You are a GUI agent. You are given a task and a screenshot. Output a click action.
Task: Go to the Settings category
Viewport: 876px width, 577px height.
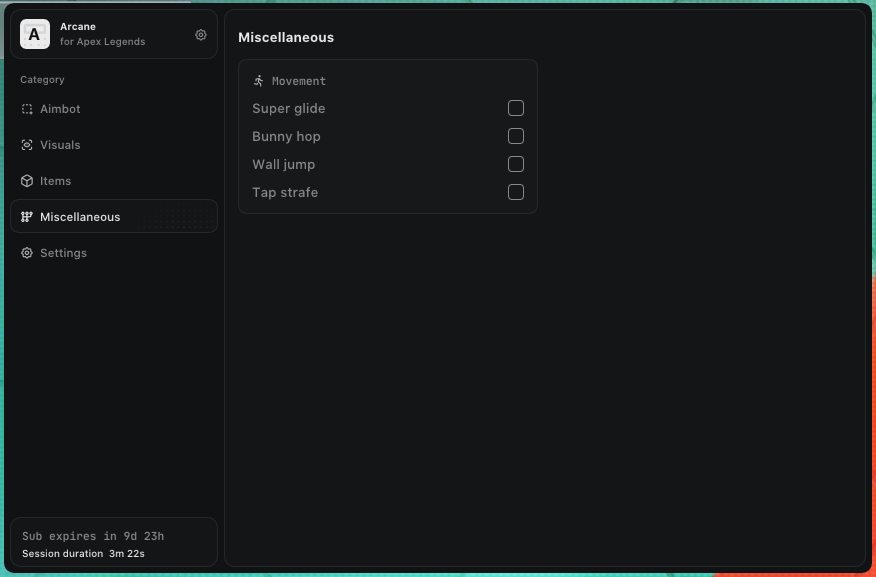click(x=63, y=253)
